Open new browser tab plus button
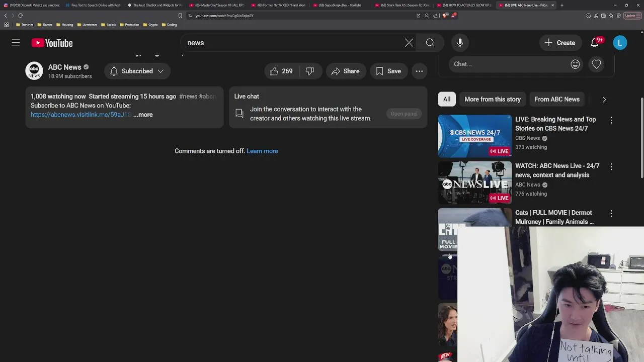 coord(561,5)
